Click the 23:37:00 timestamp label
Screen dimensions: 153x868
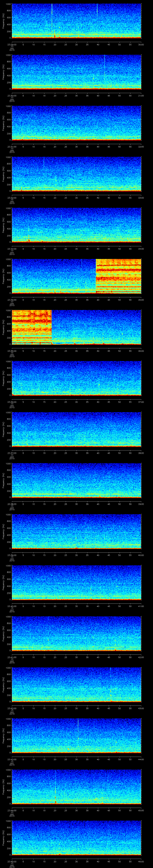12,453
